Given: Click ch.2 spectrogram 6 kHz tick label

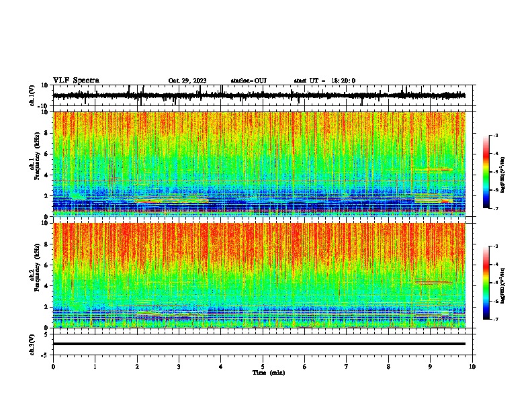Looking at the screenshot, I should (x=46, y=265).
